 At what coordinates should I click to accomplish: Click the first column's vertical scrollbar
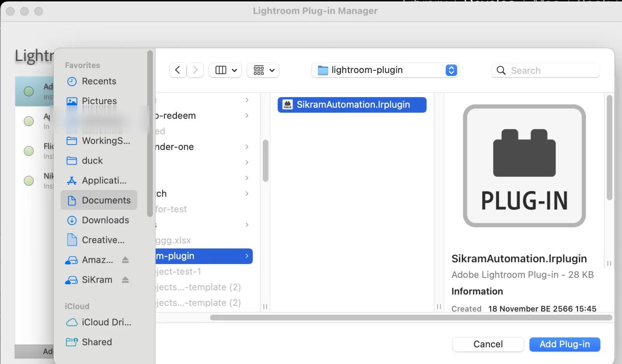[x=266, y=161]
